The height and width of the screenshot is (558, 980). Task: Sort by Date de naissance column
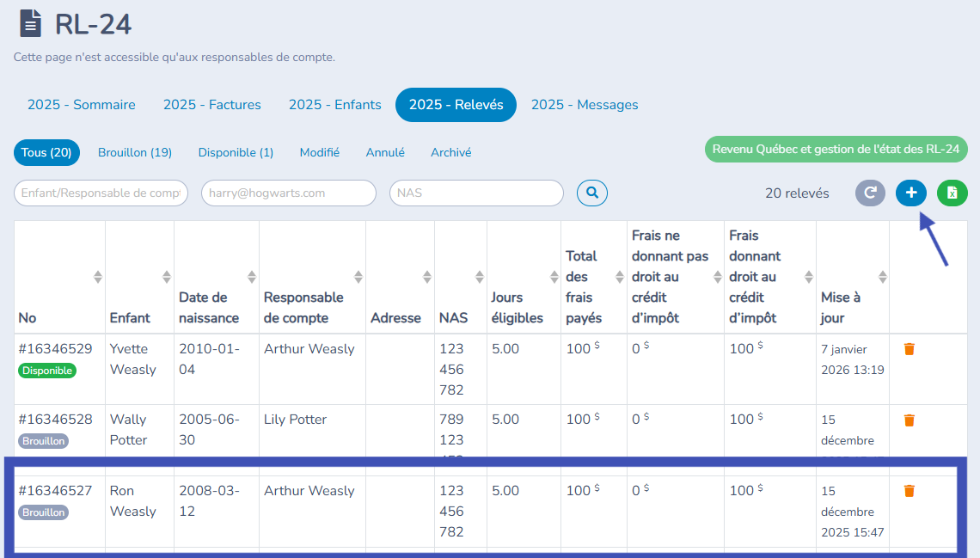(x=252, y=277)
